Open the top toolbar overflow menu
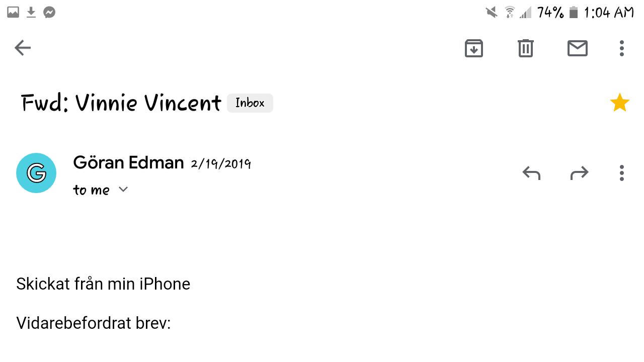The width and height of the screenshot is (644, 362). (622, 48)
